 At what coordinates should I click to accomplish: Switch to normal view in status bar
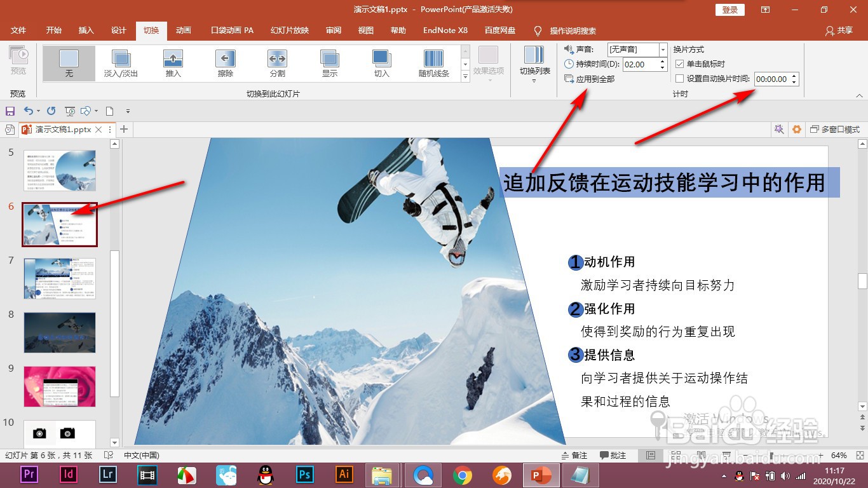pyautogui.click(x=651, y=456)
